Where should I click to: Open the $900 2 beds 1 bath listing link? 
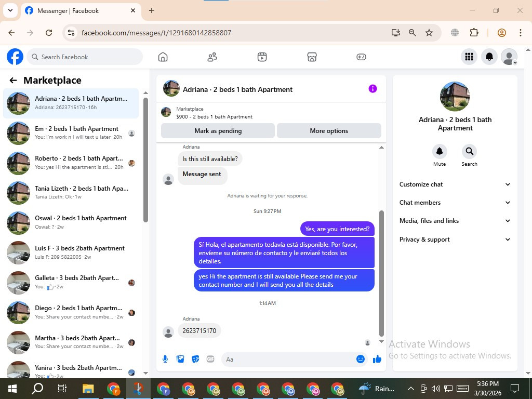click(214, 117)
